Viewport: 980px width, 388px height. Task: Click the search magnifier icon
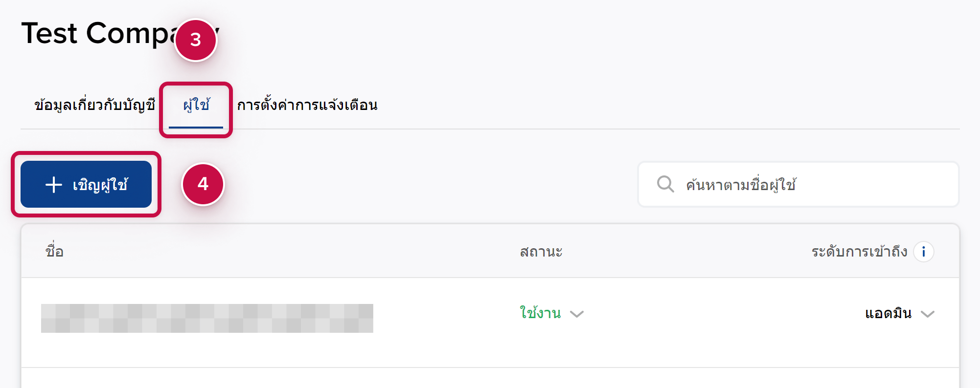pos(665,184)
